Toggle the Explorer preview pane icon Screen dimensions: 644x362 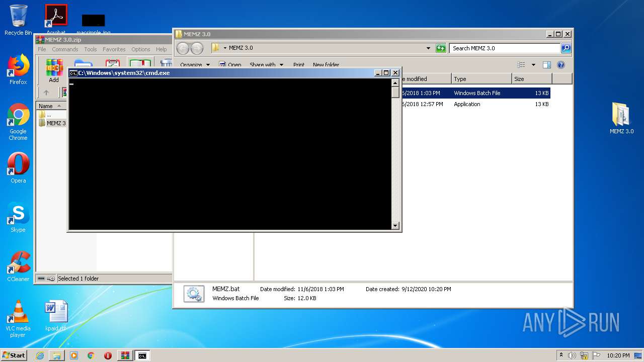coord(547,65)
